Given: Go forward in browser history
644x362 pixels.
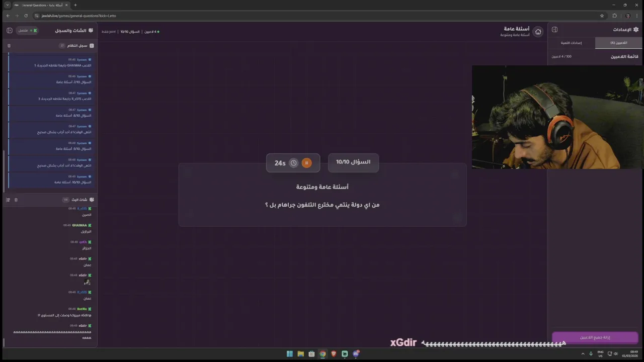Looking at the screenshot, I should coord(17,16).
